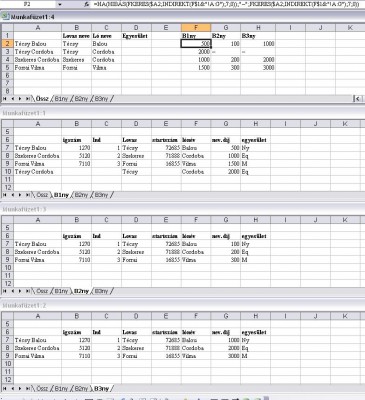Next sheet arrow in Munkafüzet1:2 window
The height and width of the screenshot is (400, 365).
click(20, 388)
